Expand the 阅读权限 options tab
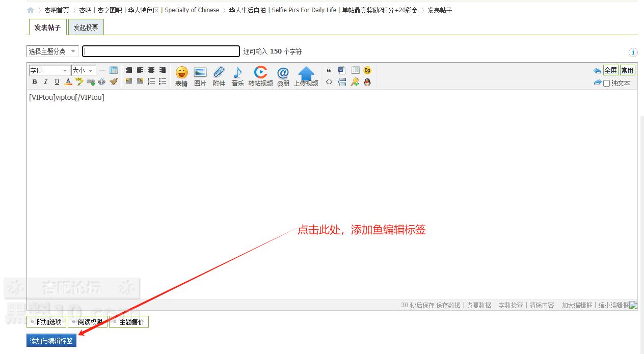Screen dimensions: 644x354 88,322
